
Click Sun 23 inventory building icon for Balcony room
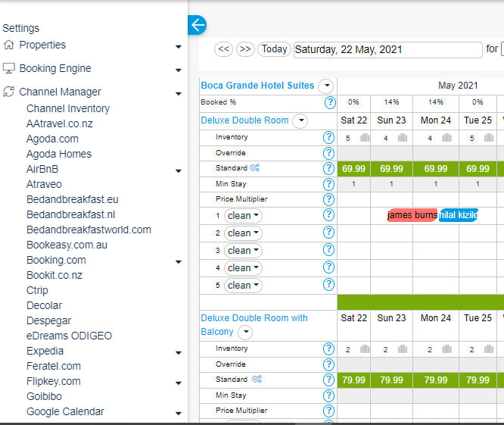403,348
